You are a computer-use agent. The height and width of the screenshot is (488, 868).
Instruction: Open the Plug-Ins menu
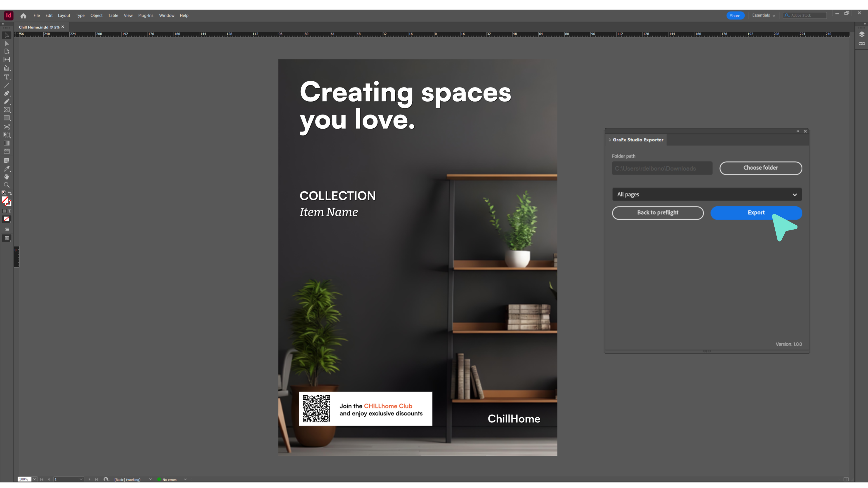tap(146, 16)
